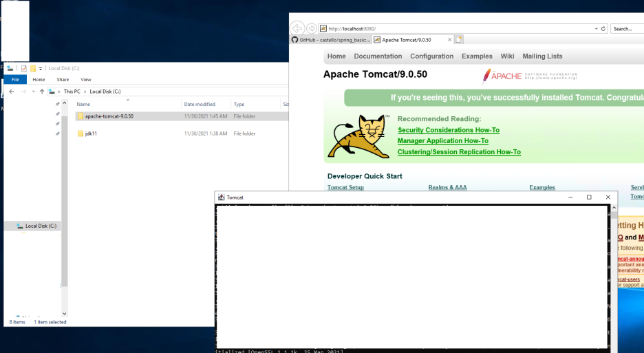Go forward in the Internet Explorer browser
The image size is (644, 353).
312,28
